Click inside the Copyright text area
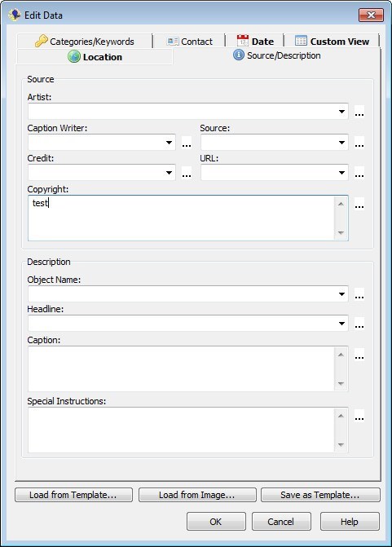 pos(181,218)
